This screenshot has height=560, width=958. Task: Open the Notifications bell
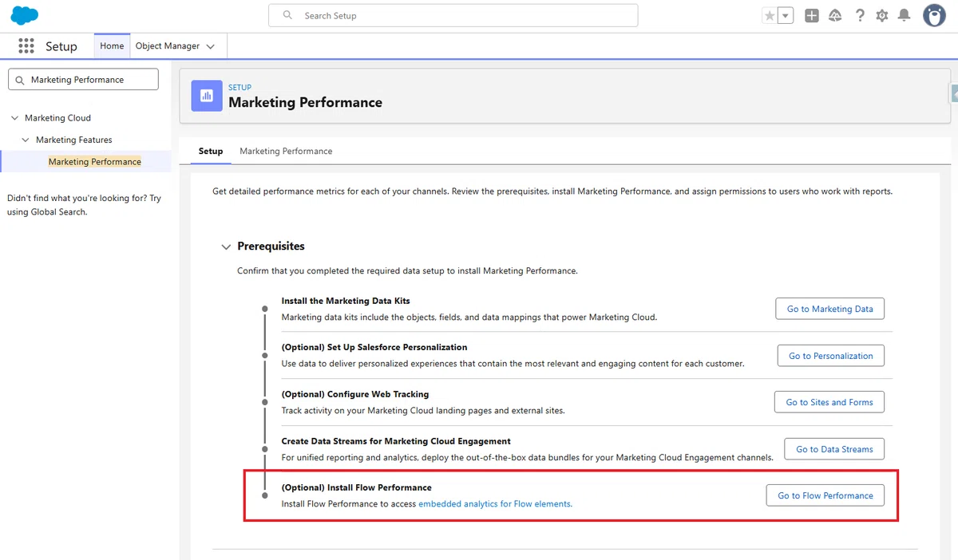pyautogui.click(x=905, y=16)
